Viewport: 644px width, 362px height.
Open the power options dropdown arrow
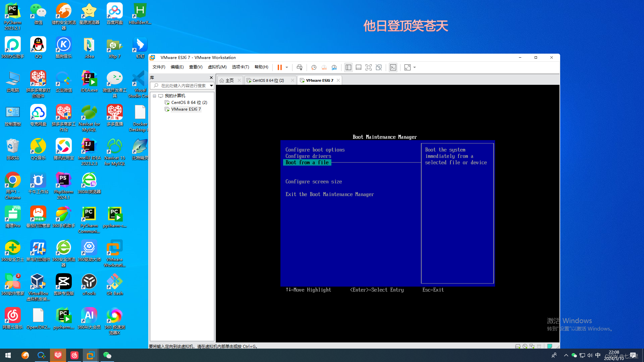click(287, 67)
